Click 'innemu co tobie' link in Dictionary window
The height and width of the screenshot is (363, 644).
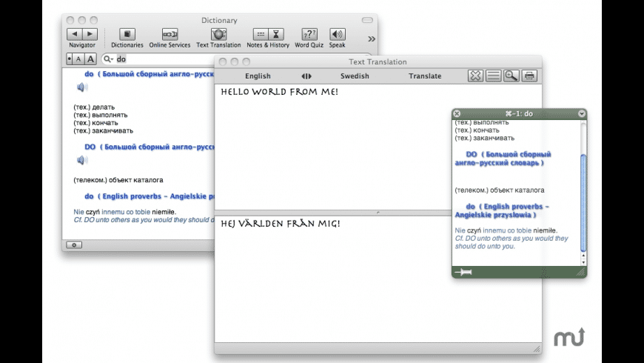point(126,212)
